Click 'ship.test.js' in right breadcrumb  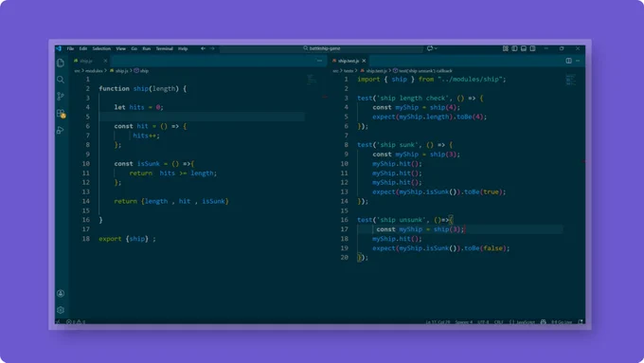pos(376,71)
